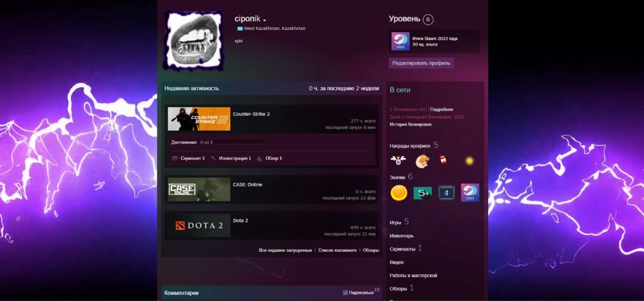Open Counter-Strike 2 game banner

[x=199, y=119]
